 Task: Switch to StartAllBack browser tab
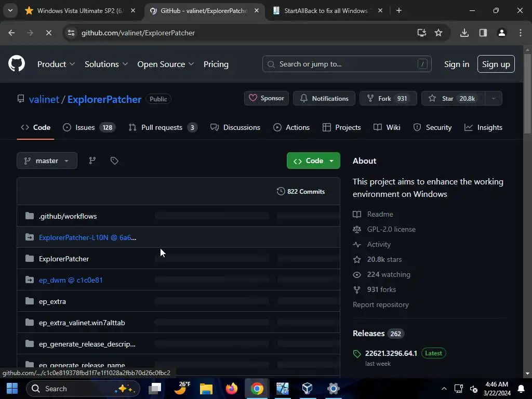(326, 11)
